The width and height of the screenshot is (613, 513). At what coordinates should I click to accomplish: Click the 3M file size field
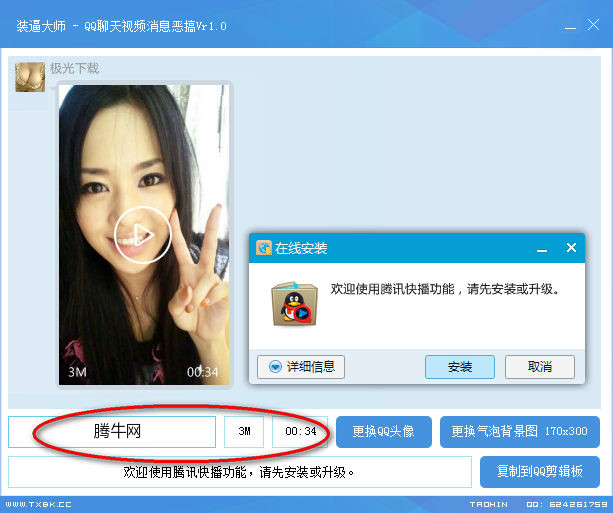[x=244, y=432]
